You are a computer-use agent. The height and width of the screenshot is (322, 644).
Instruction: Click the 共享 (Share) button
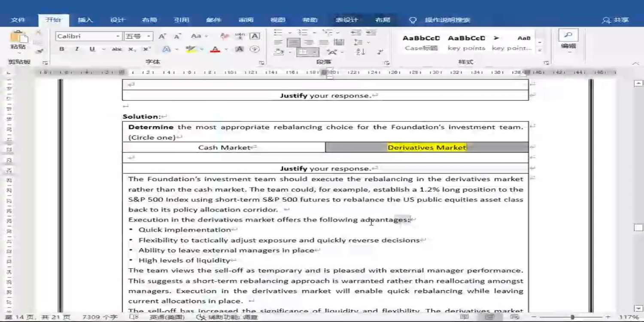coord(616,20)
